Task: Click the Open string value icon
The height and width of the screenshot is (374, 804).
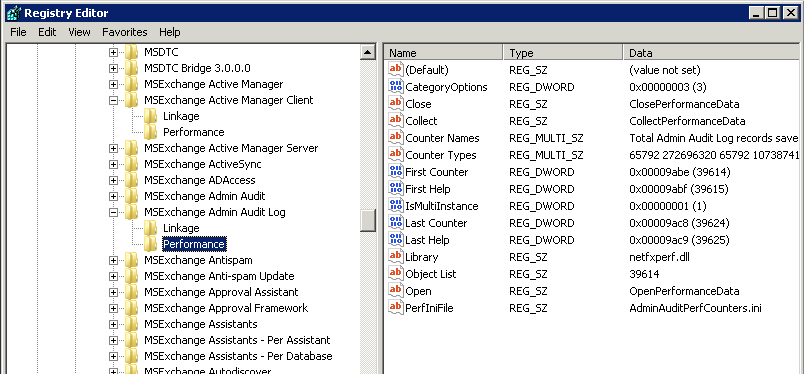Action: 395,290
